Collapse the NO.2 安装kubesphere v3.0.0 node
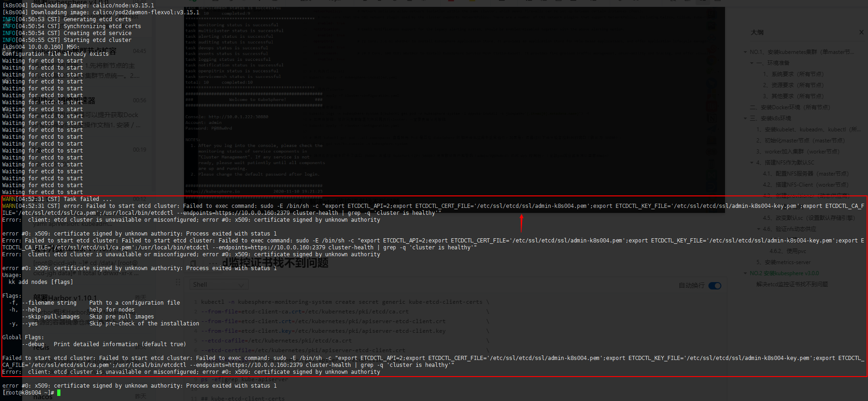The width and height of the screenshot is (868, 401). point(745,273)
